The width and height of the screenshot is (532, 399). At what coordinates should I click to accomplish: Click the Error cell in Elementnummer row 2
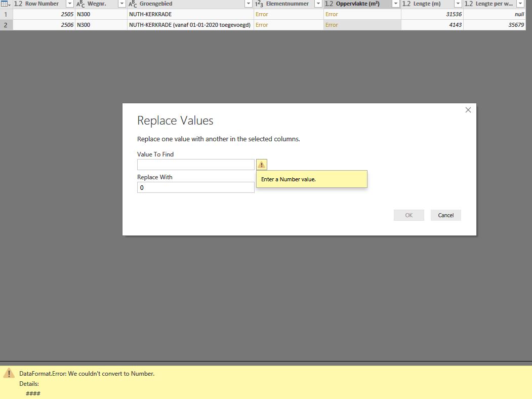[x=289, y=25]
